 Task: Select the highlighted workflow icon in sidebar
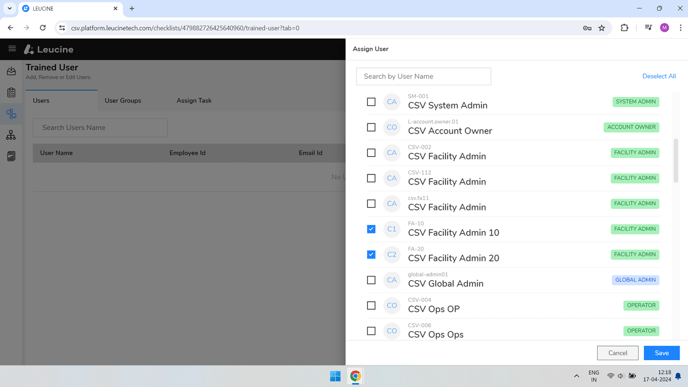(x=11, y=114)
